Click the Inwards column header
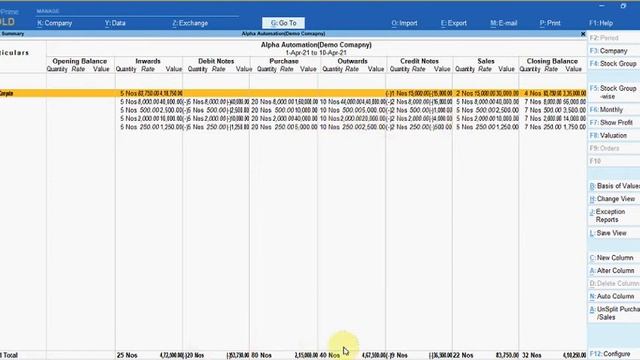640x360 pixels. 148,61
